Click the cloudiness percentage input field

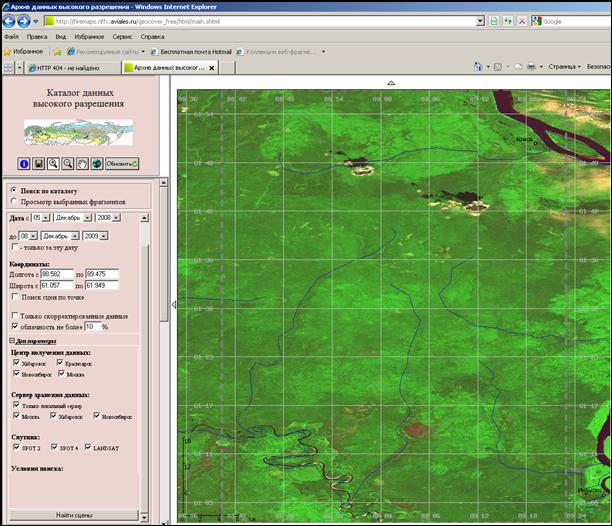click(91, 327)
